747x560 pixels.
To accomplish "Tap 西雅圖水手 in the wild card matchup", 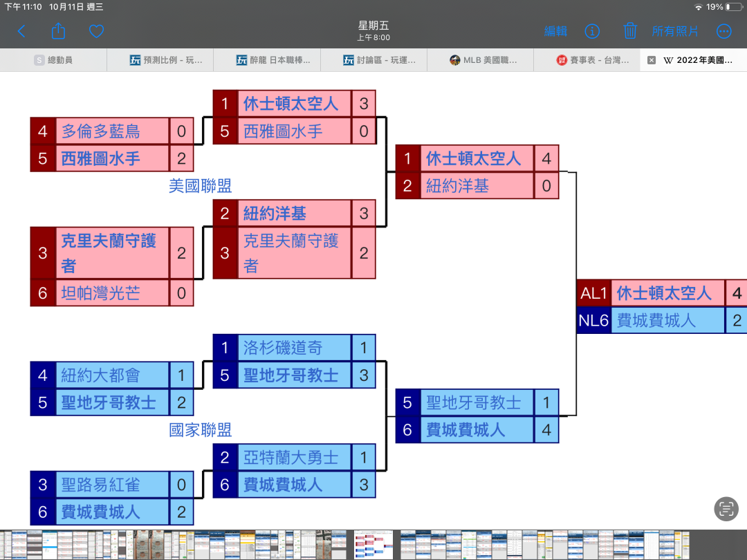I will pyautogui.click(x=100, y=158).
